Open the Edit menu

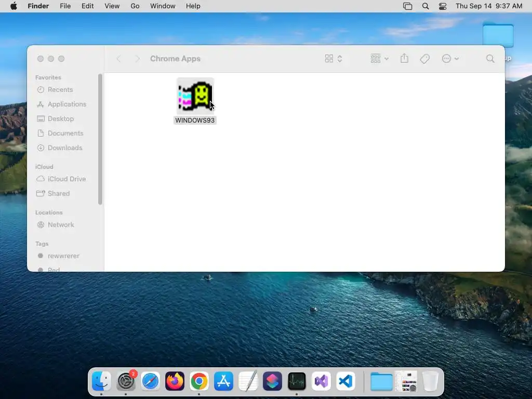pyautogui.click(x=87, y=6)
